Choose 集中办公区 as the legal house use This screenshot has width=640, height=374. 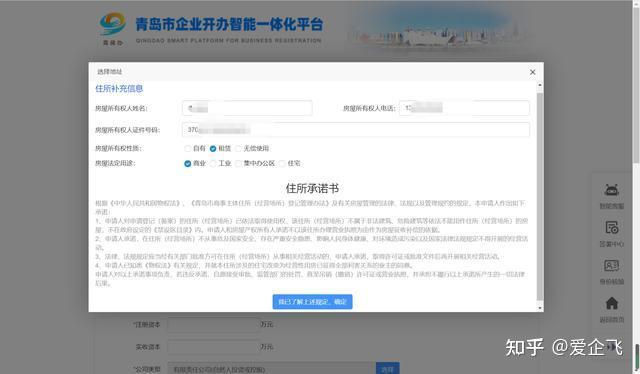tap(239, 163)
